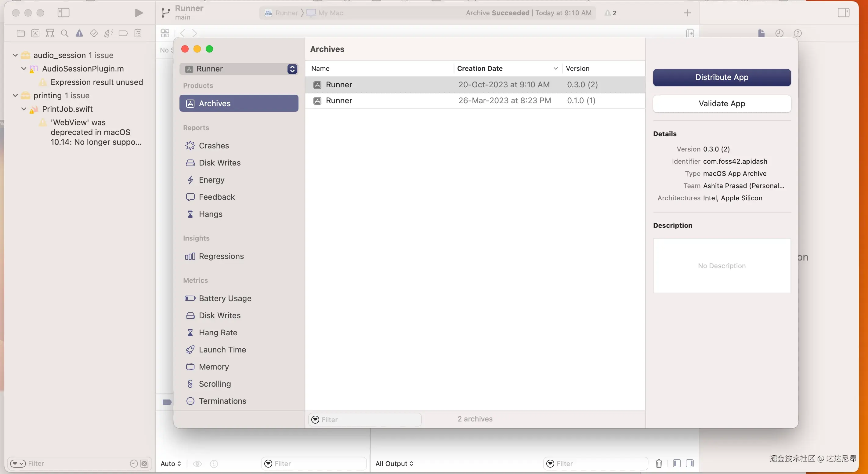Image resolution: width=868 pixels, height=474 pixels.
Task: Collapse the audio_session issue group
Action: point(15,55)
